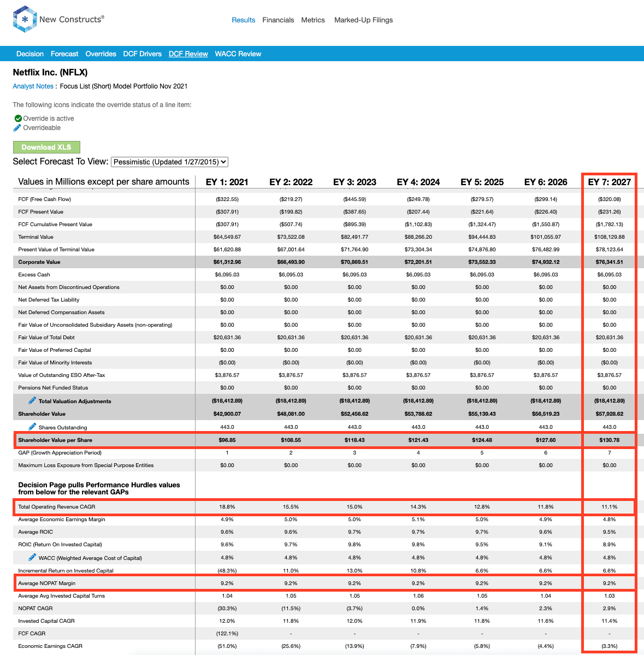Click the Net Deferred Tax Liability label

pos(49,299)
